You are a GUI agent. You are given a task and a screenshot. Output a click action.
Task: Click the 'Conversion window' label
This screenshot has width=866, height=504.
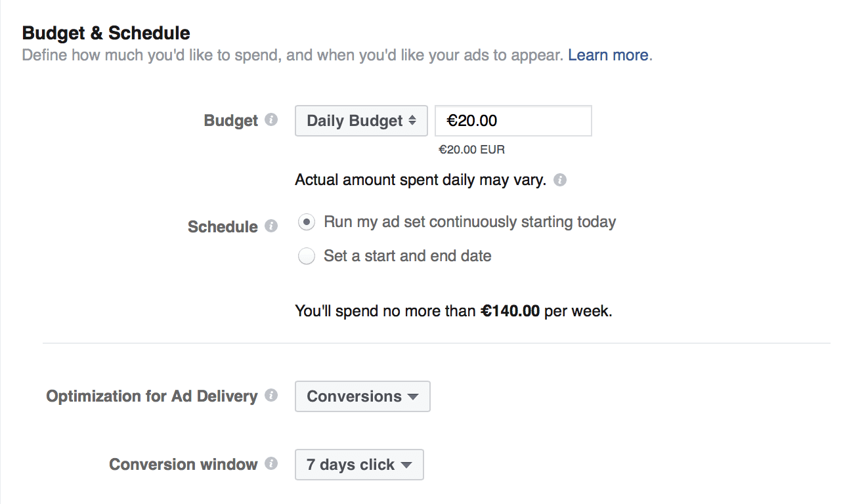[183, 465]
